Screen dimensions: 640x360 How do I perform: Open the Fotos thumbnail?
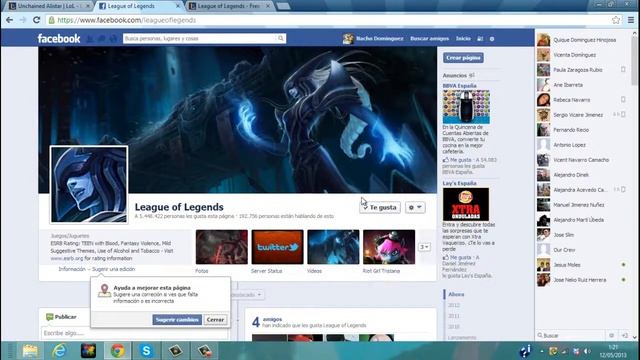(222, 247)
